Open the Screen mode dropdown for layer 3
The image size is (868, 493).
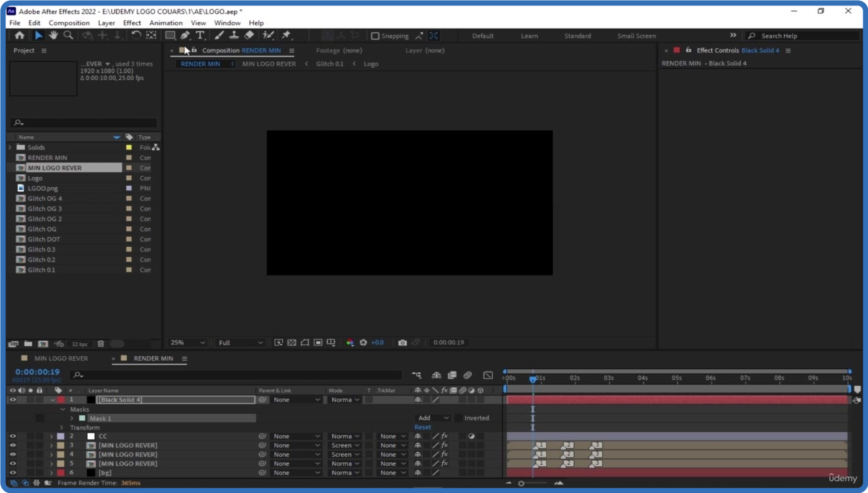(345, 445)
